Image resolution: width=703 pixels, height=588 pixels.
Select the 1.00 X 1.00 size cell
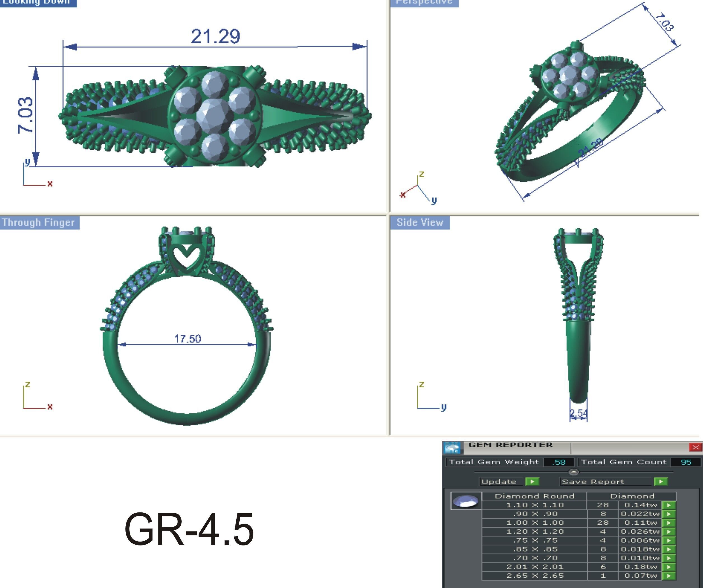point(535,523)
